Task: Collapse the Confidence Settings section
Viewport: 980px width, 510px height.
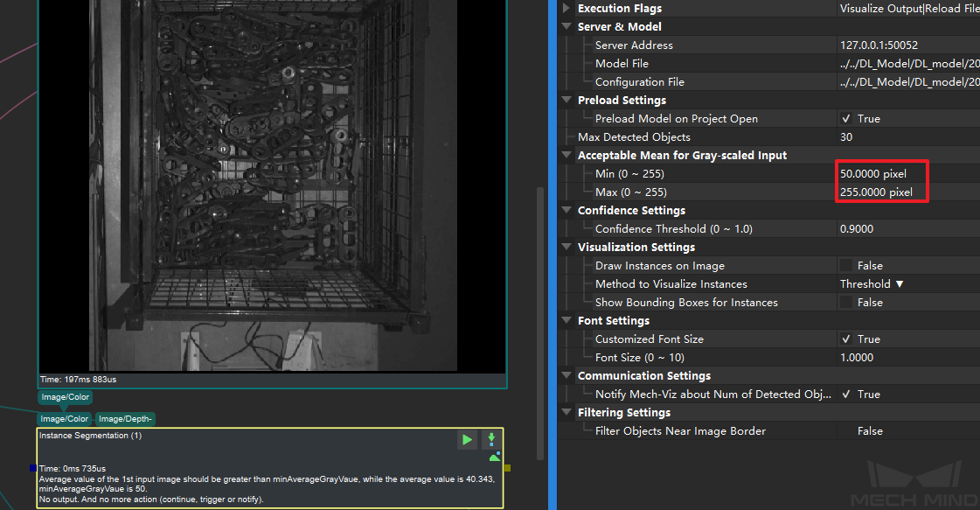Action: pos(566,211)
